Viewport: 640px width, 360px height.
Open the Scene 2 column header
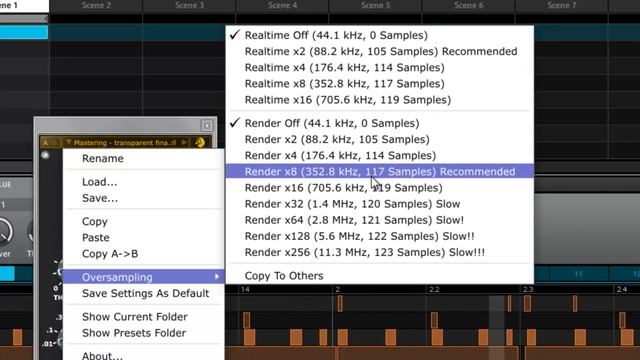[x=96, y=5]
